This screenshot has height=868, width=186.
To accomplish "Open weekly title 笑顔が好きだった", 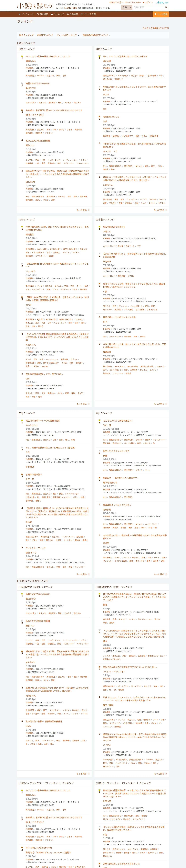I will pos(111,117).
